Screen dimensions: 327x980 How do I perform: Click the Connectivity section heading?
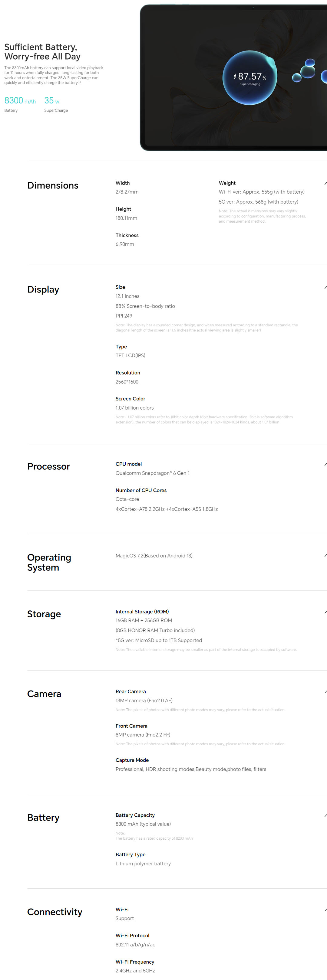tap(55, 912)
